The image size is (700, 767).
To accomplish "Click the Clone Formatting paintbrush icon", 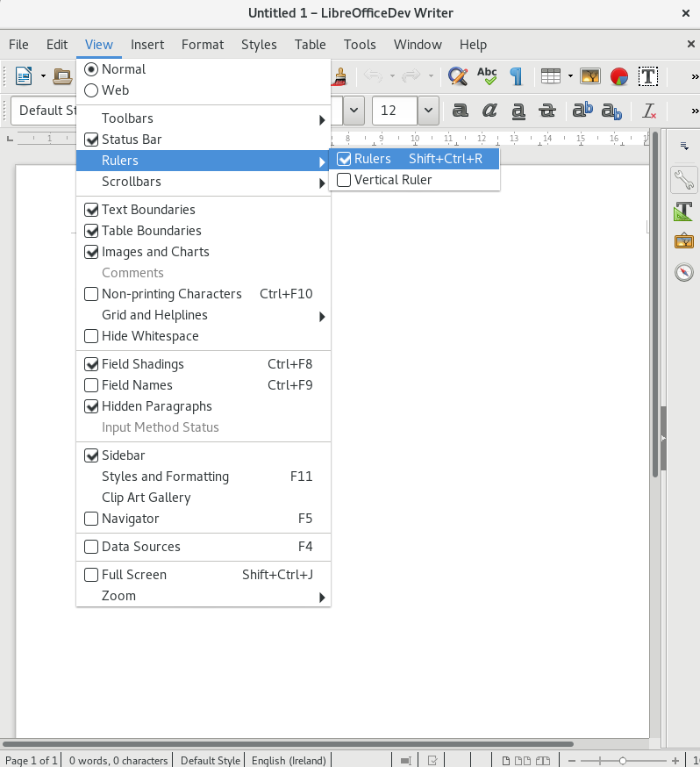I will (339, 75).
